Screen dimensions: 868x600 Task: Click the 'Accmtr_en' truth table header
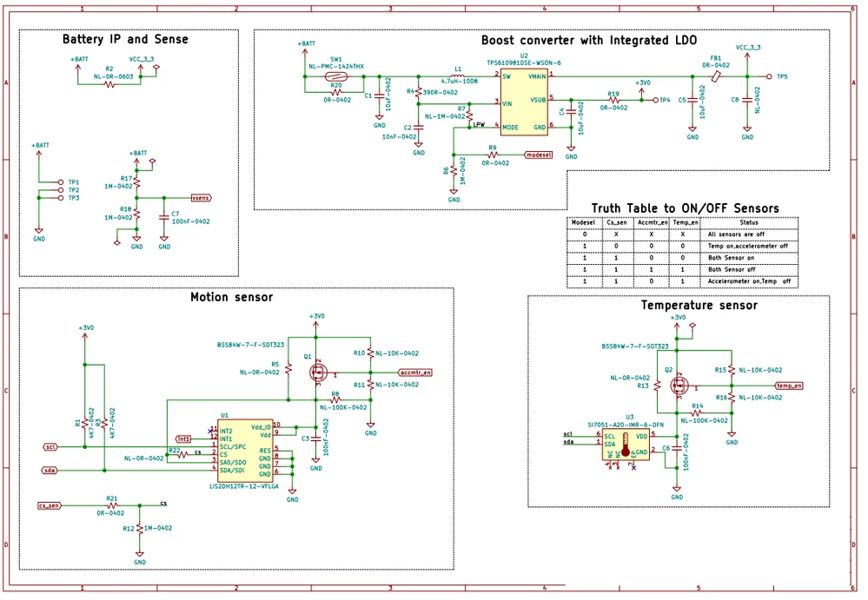pos(653,222)
